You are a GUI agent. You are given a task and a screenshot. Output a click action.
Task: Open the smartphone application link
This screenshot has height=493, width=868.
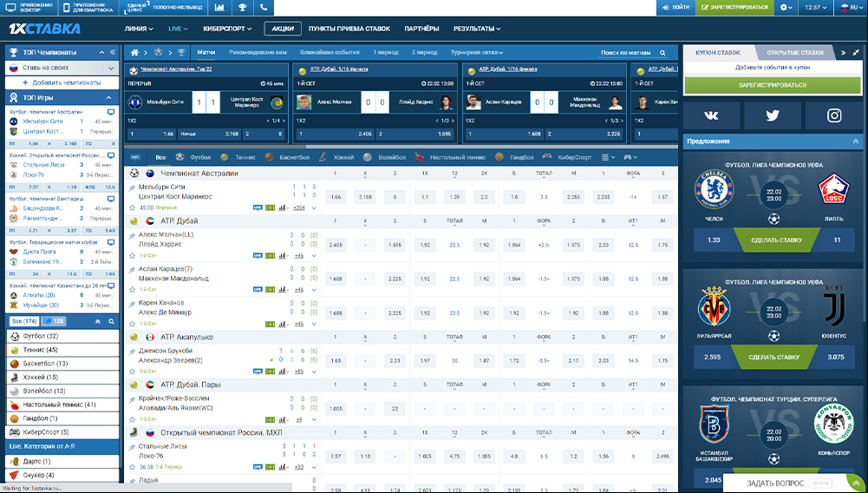[88, 7]
